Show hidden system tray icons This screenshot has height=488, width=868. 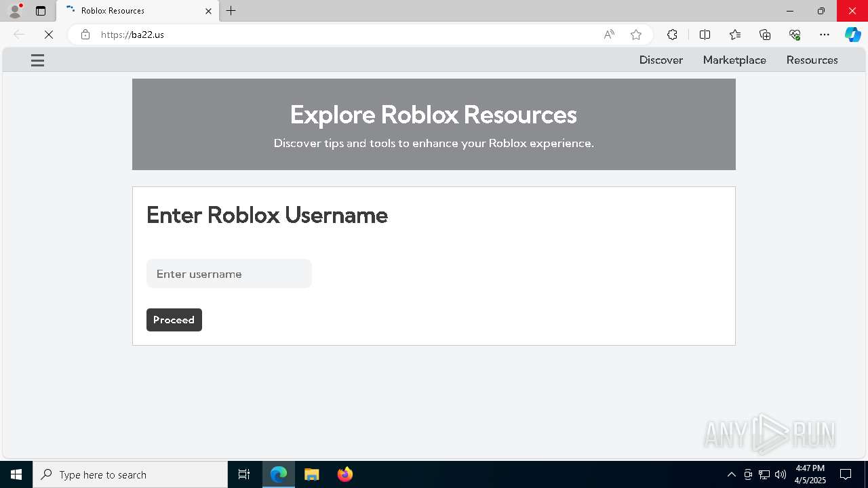[731, 474]
